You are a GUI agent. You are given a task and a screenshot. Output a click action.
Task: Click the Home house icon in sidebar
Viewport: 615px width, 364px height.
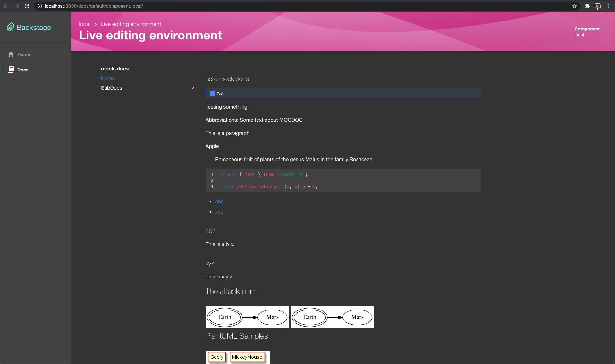[x=11, y=54]
